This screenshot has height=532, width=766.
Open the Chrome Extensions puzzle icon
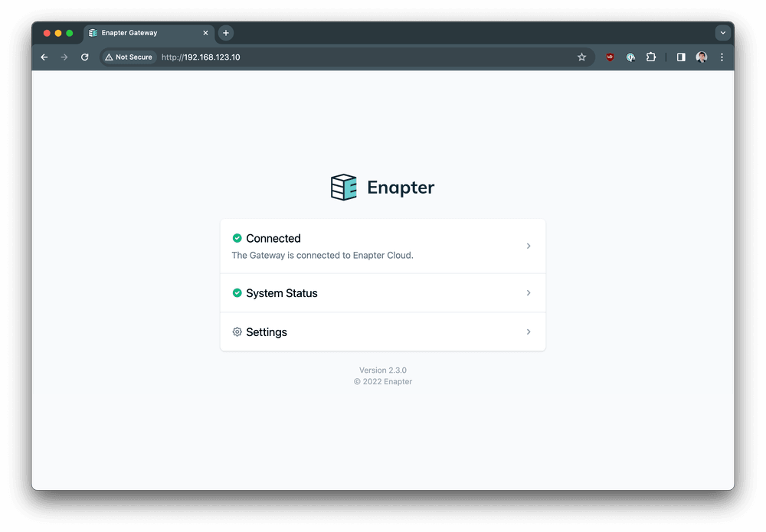coord(650,57)
